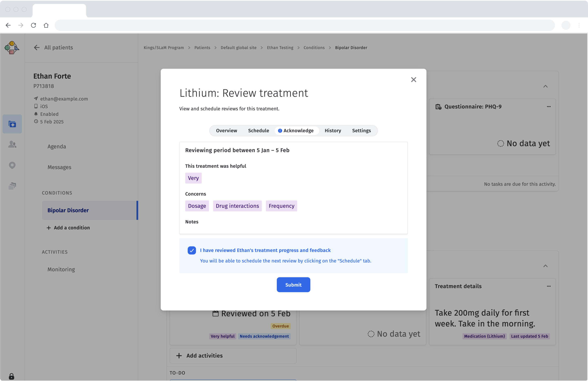Switch to the Schedule tab
Screen dimensions: 588x381
coord(258,131)
